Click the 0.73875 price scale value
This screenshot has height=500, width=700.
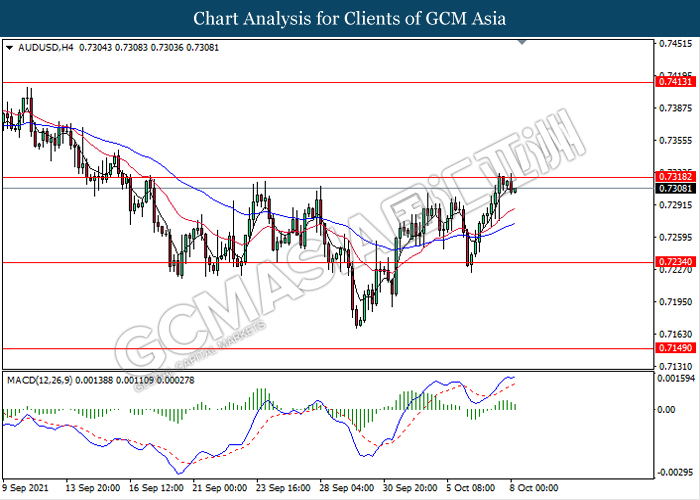[x=676, y=108]
